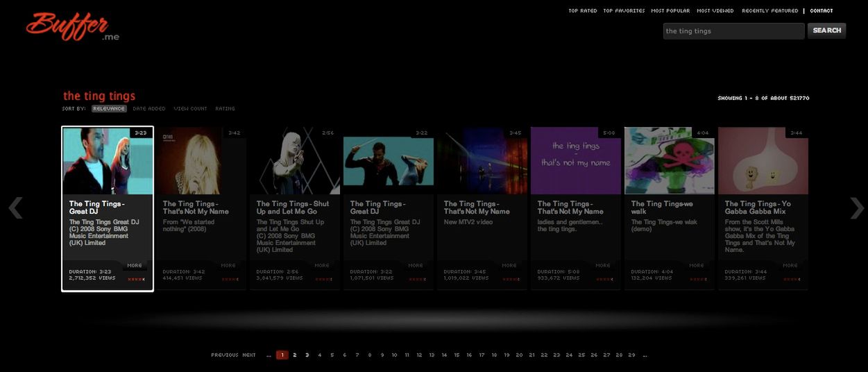868x372 pixels.
Task: Click description 'The Ting Tings-we wlak (demo)'
Action: tap(665, 226)
